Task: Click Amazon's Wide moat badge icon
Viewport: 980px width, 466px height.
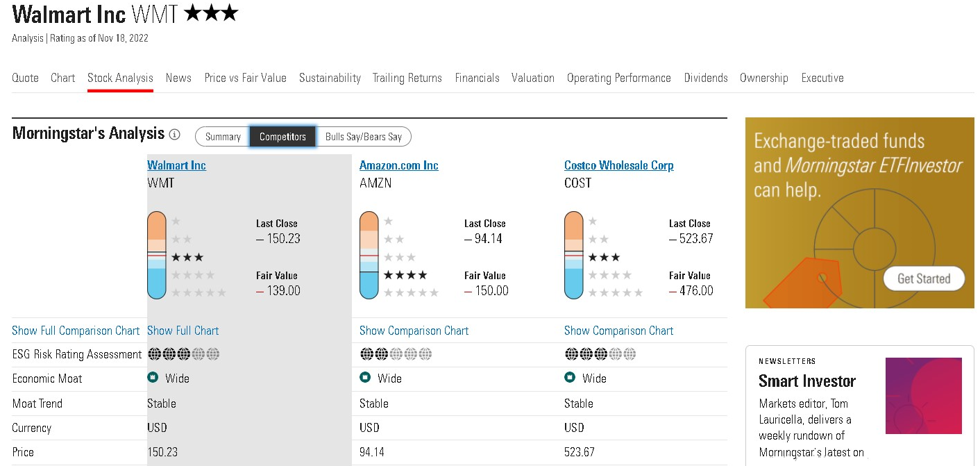Action: coord(365,378)
